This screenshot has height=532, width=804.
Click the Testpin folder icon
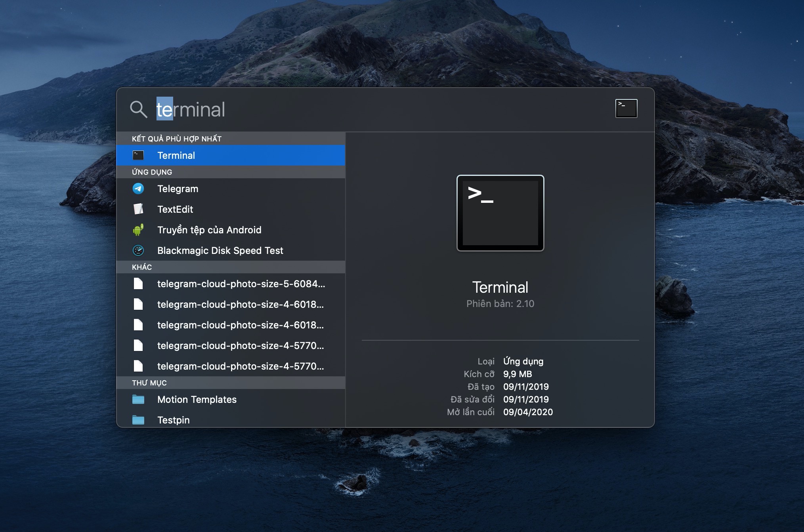(138, 420)
